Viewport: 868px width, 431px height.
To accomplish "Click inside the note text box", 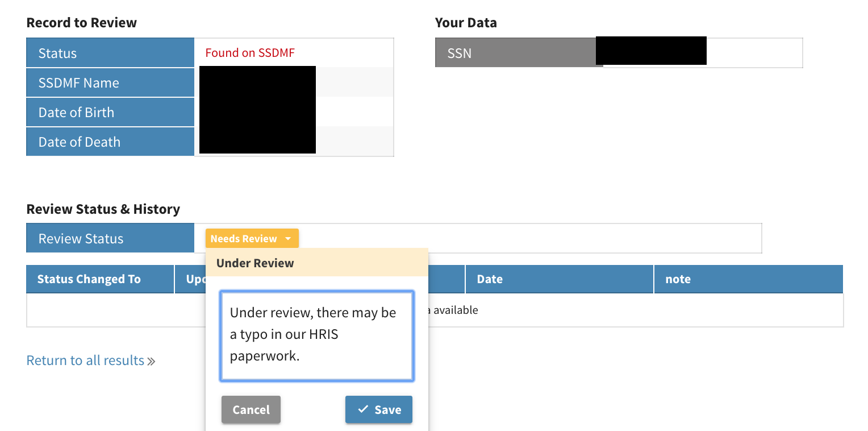I will 316,335.
